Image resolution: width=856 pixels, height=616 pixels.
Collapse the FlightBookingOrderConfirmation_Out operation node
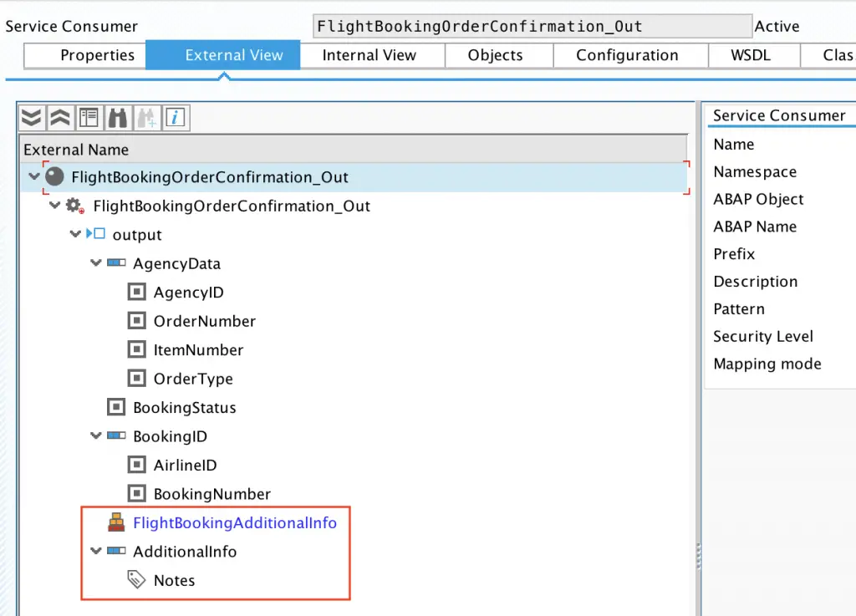54,206
